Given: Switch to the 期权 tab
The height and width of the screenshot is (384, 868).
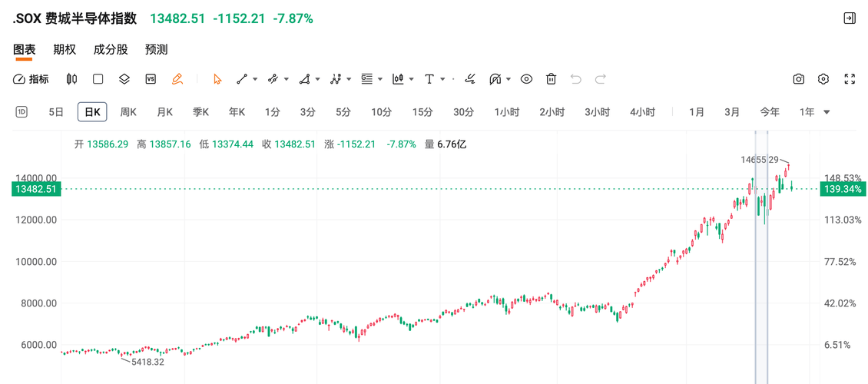Looking at the screenshot, I should (65, 50).
